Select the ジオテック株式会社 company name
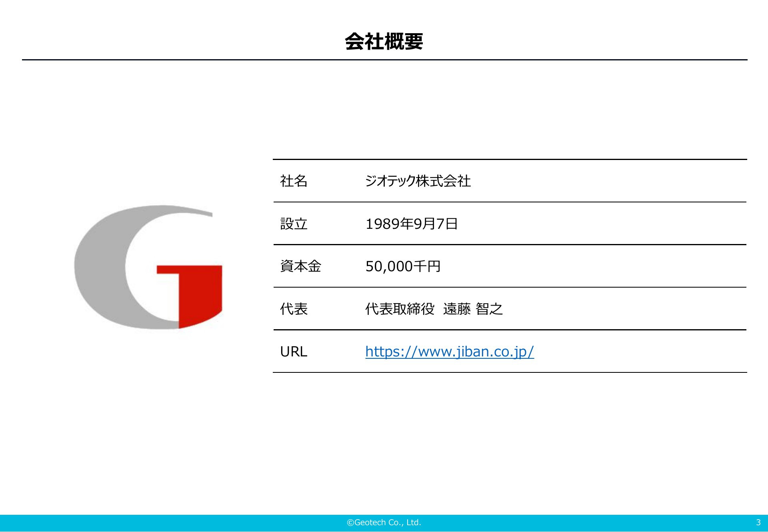 [x=418, y=181]
